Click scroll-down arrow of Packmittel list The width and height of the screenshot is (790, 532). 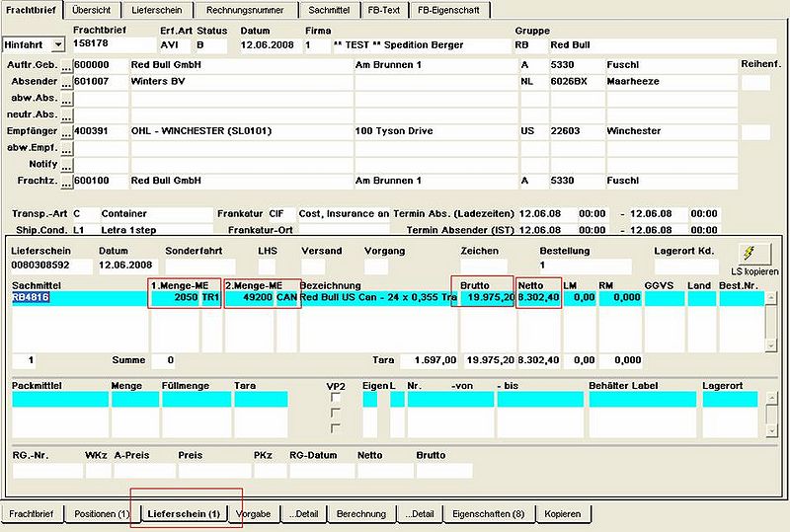click(x=771, y=430)
